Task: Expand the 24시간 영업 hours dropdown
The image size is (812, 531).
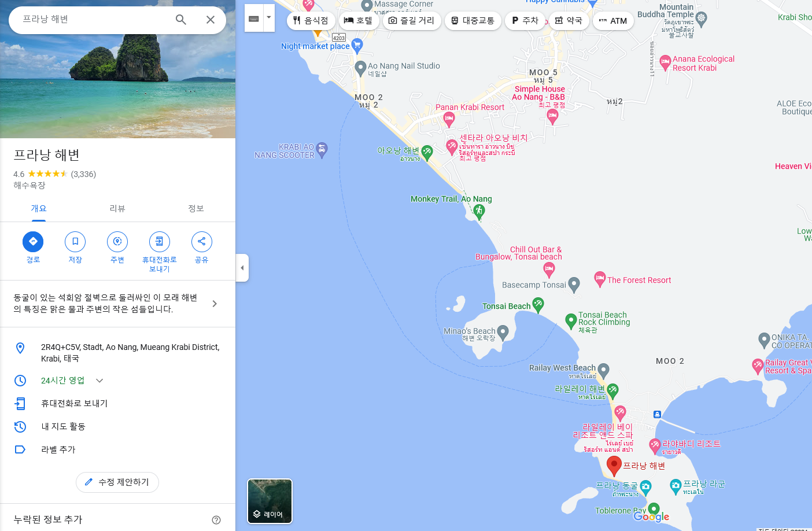Action: 99,381
